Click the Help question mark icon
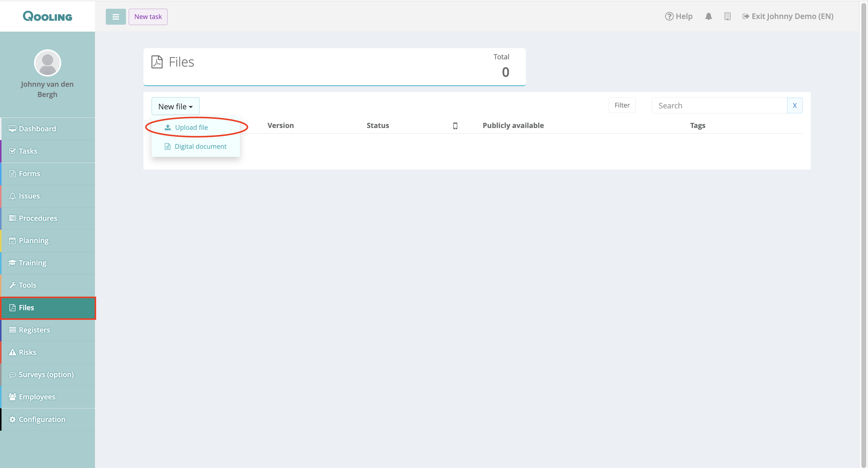The width and height of the screenshot is (868, 468). tap(669, 16)
